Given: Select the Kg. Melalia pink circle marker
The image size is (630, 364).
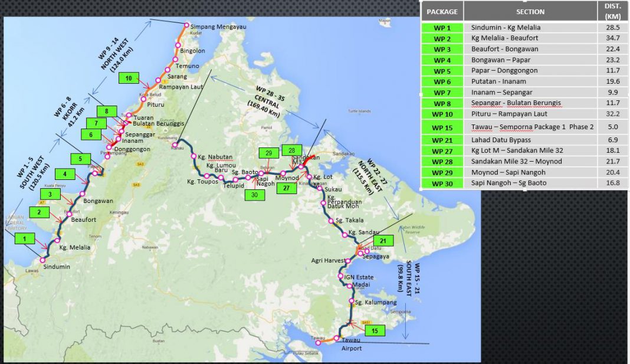Looking at the screenshot, I should point(58,241).
